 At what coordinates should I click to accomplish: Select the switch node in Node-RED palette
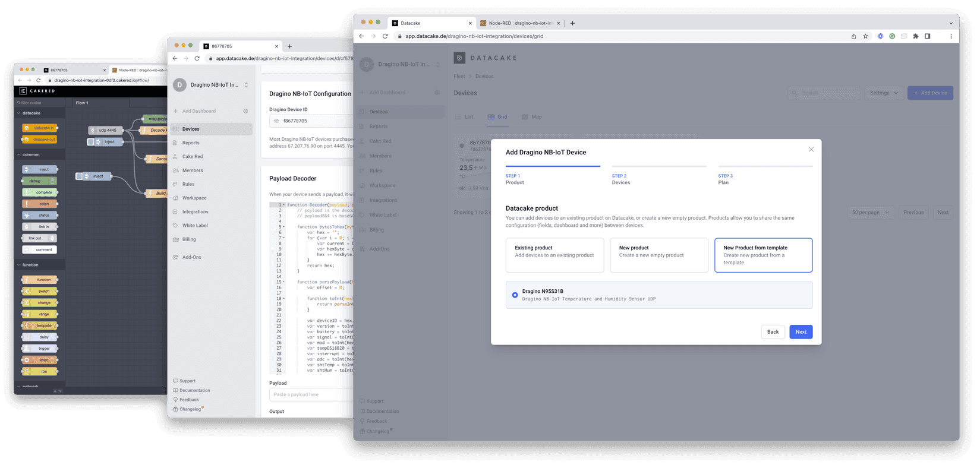pyautogui.click(x=40, y=291)
